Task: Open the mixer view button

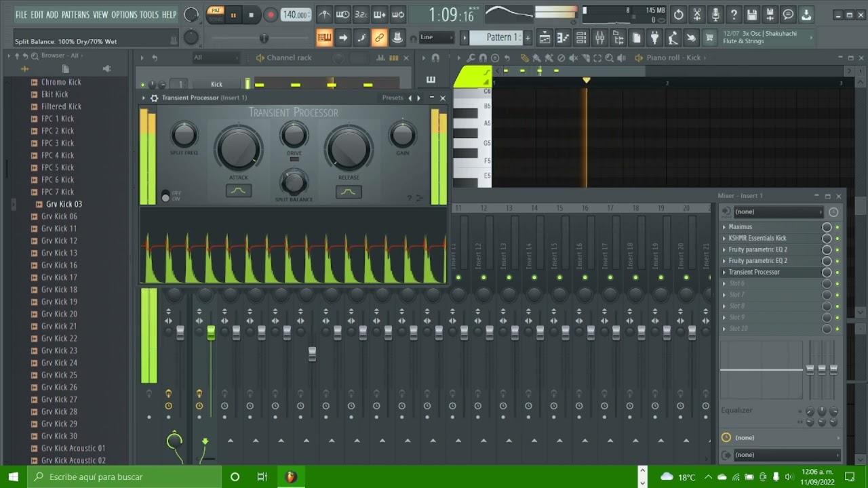Action: (599, 38)
